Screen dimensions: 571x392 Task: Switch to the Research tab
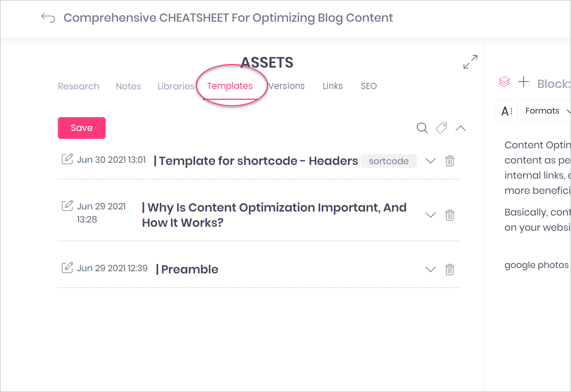79,86
